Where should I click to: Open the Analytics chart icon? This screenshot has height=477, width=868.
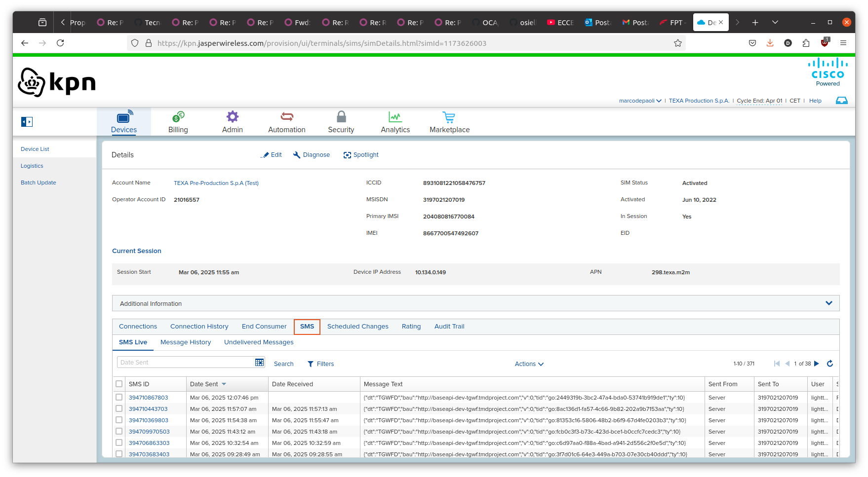(395, 117)
